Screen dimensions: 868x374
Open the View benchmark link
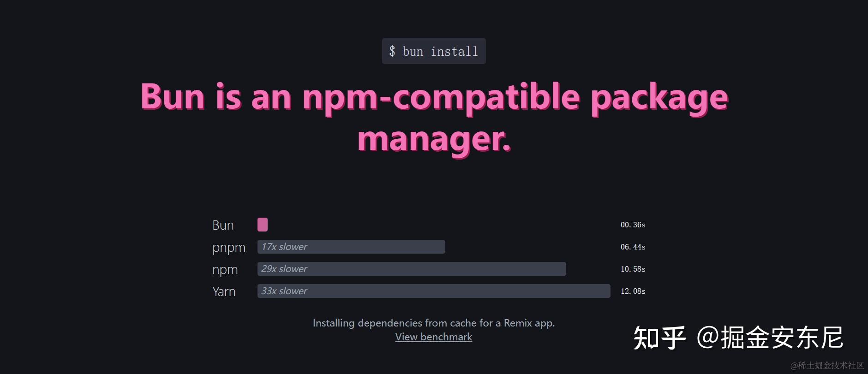pyautogui.click(x=434, y=337)
